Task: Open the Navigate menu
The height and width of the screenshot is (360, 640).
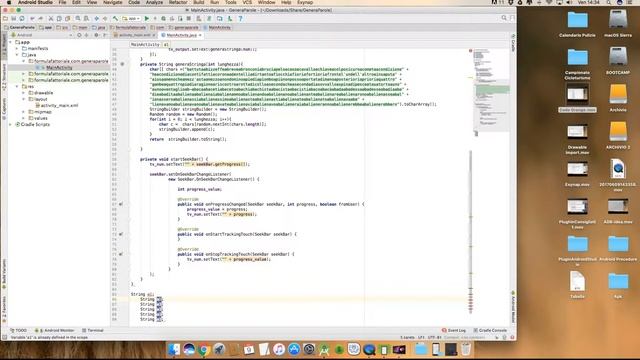Action: pyautogui.click(x=112, y=2)
